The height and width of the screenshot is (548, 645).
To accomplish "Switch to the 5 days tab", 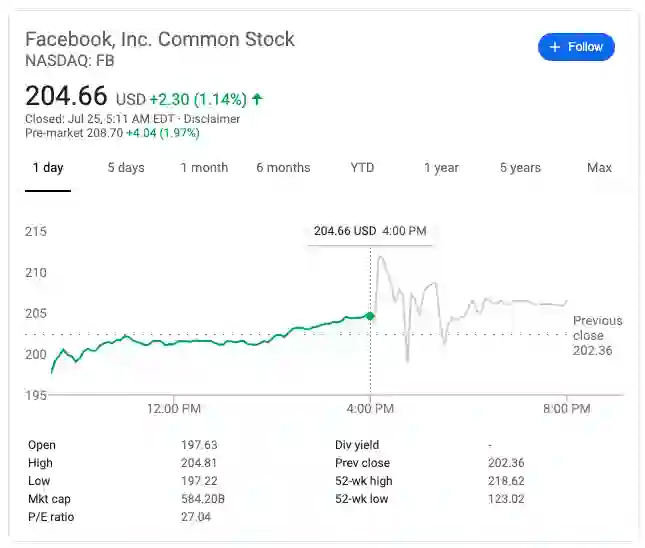I will (x=126, y=168).
